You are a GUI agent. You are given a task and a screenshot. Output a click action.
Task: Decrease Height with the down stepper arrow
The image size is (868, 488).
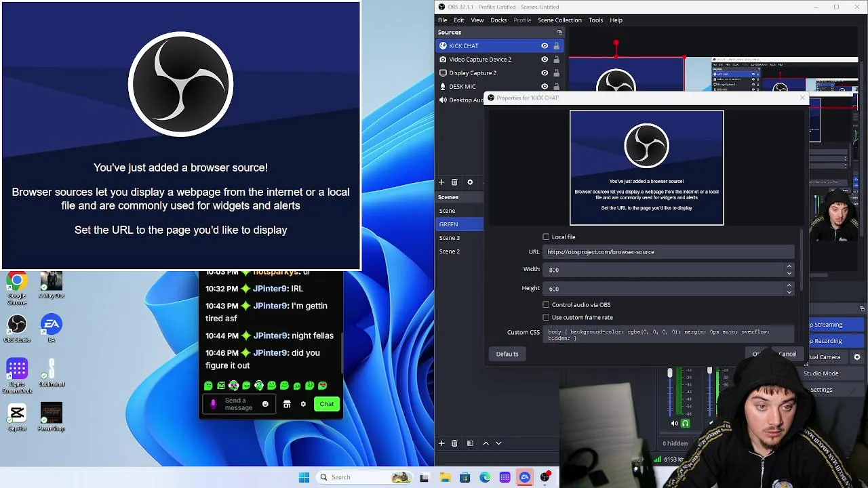789,291
